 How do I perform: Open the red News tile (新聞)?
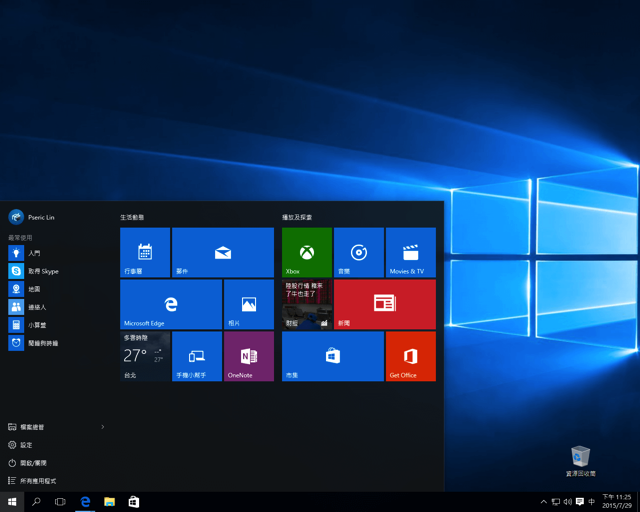point(385,304)
